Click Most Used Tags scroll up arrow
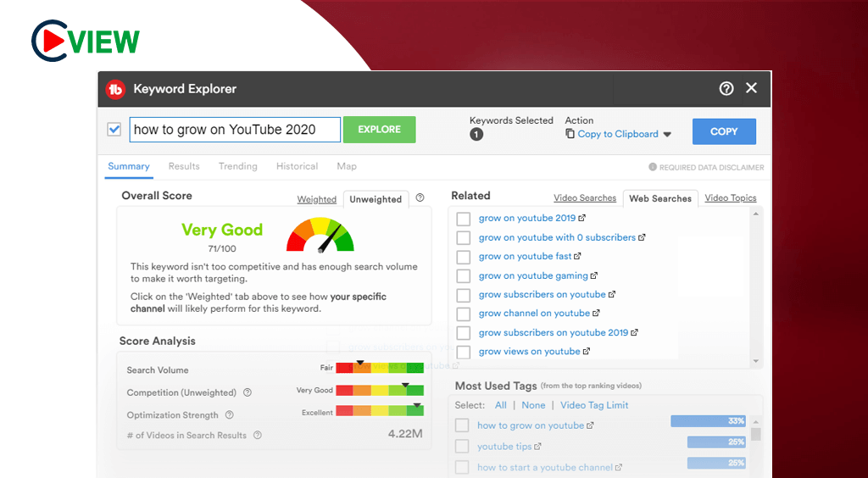868x478 pixels. pos(756,421)
